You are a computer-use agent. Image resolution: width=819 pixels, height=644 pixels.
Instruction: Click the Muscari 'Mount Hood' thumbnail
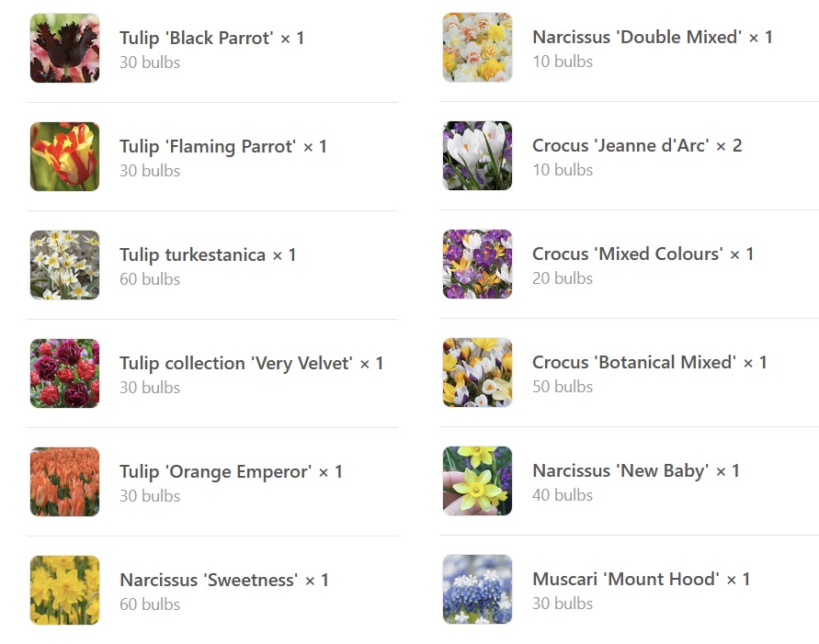click(477, 590)
